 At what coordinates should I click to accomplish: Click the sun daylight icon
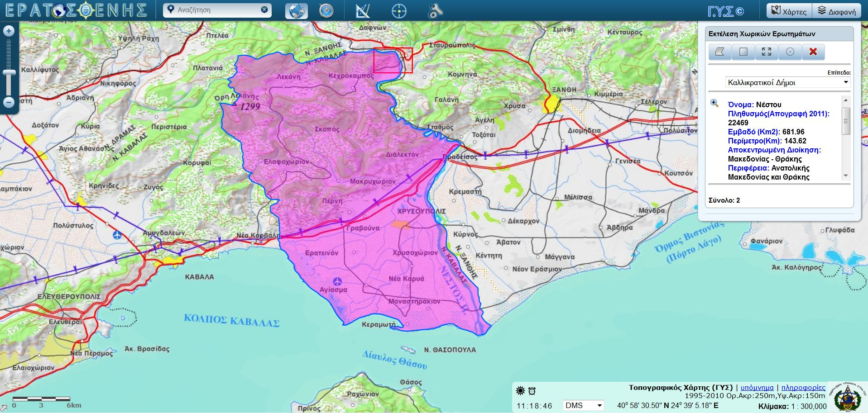[520, 391]
